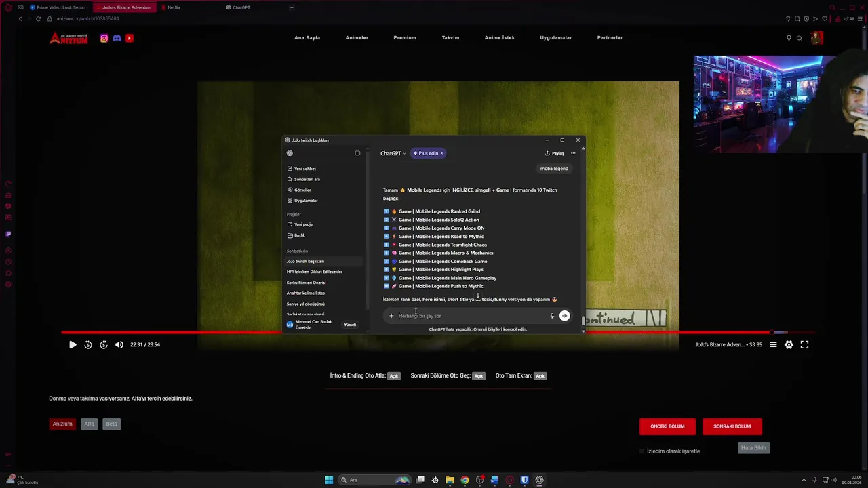The image size is (868, 488).
Task: Start ChatGPT voice mode button
Action: [x=564, y=316]
